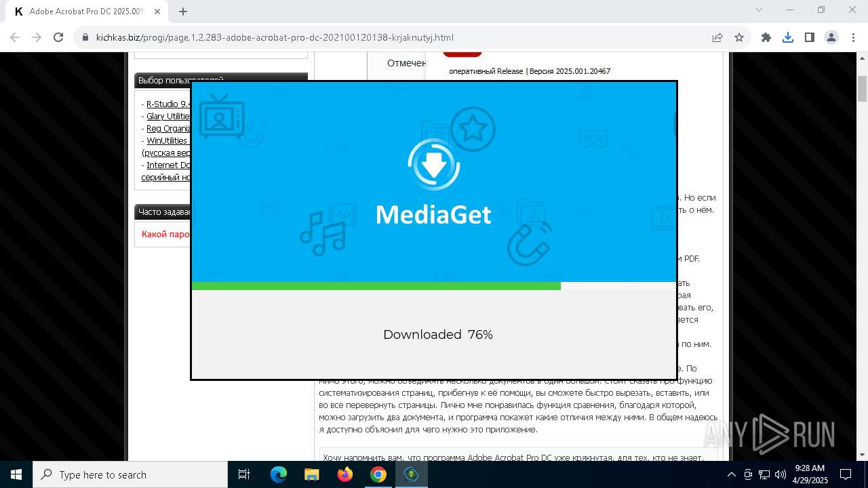Click the red 'Какой паро' FAQ link
Viewport: 868px width, 488px height.
(166, 234)
